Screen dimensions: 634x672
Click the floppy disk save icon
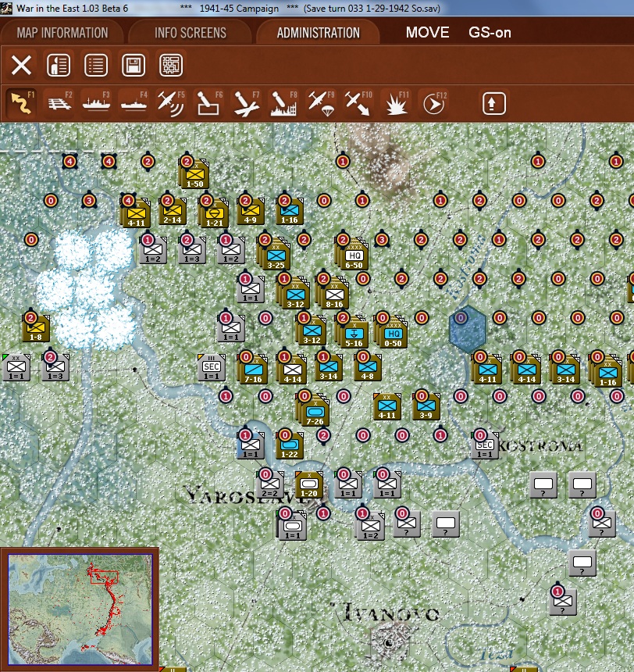click(134, 66)
